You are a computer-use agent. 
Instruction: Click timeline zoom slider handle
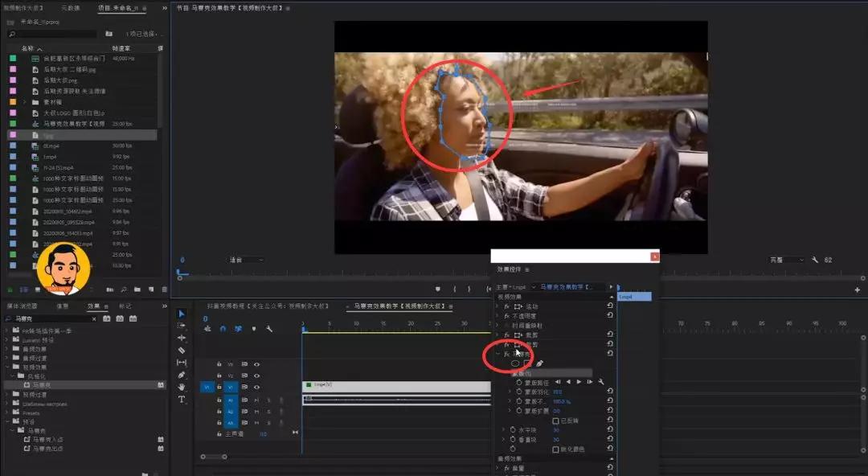tap(224, 458)
